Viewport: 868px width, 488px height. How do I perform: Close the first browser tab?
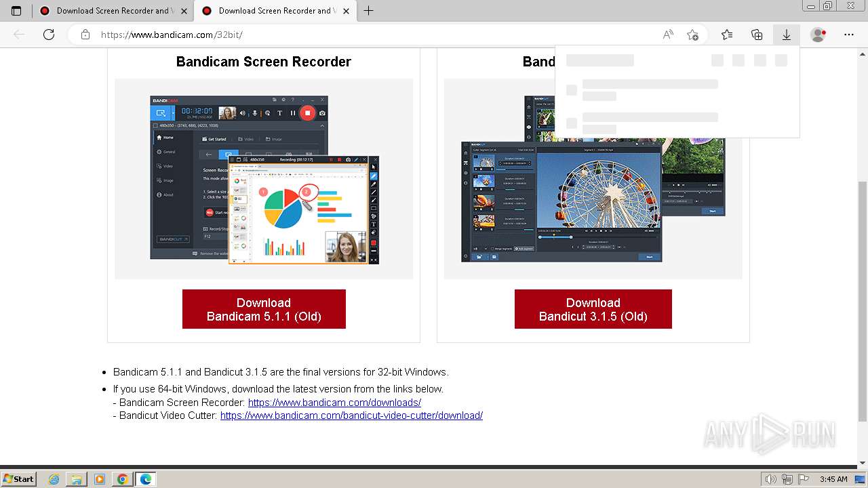[184, 11]
